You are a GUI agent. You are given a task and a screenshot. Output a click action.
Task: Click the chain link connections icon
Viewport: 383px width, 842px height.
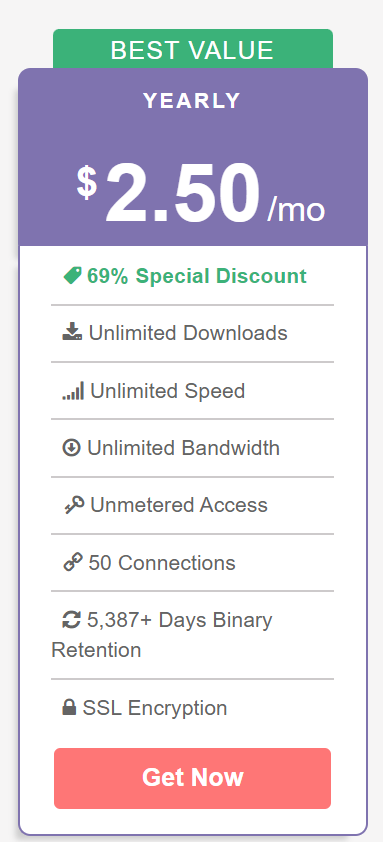coord(73,563)
